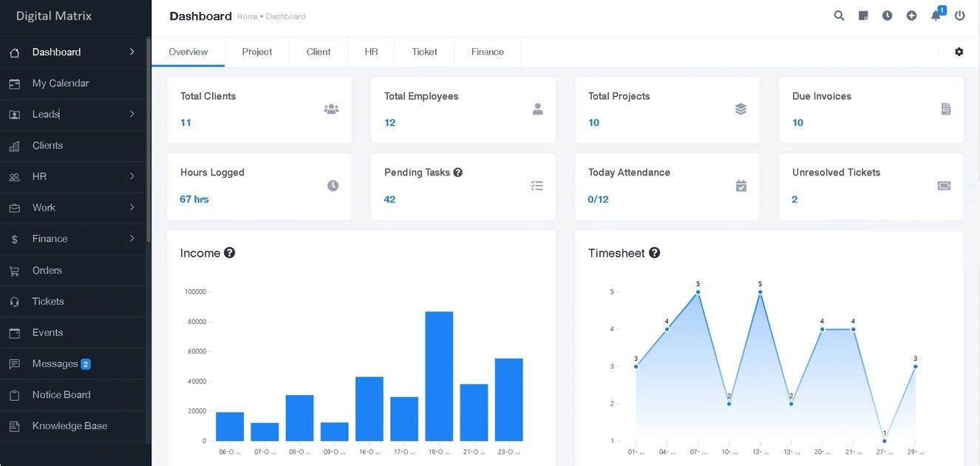This screenshot has height=466, width=980.
Task: Click the Home breadcrumb link
Action: click(x=248, y=16)
